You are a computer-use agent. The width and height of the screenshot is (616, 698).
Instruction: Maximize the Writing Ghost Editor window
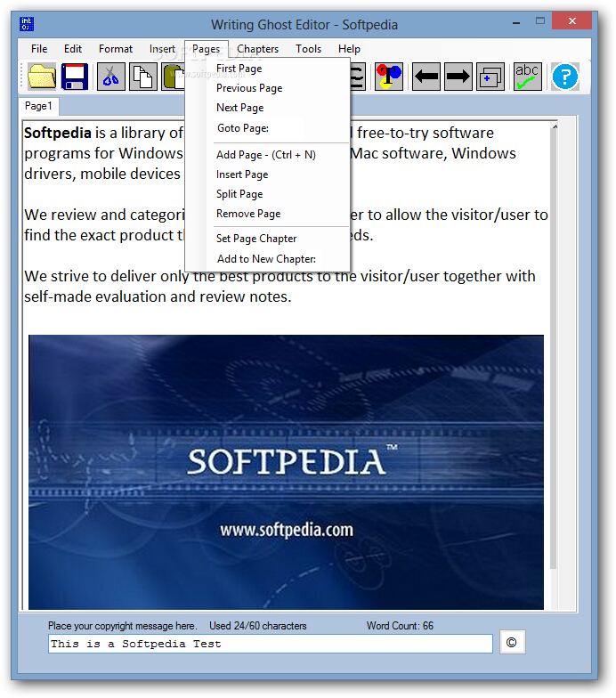540,21
